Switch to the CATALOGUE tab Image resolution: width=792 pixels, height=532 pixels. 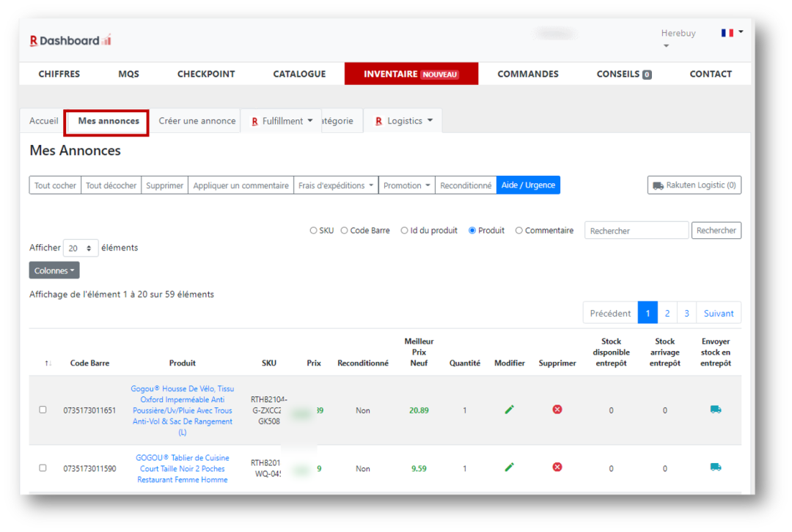pos(299,73)
